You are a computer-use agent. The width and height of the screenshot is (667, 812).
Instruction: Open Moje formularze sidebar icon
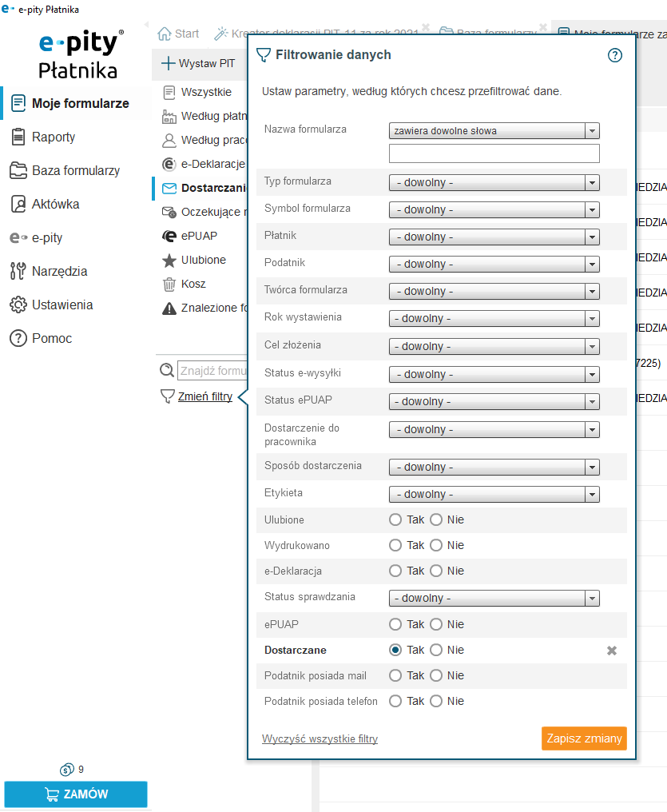pyautogui.click(x=18, y=103)
